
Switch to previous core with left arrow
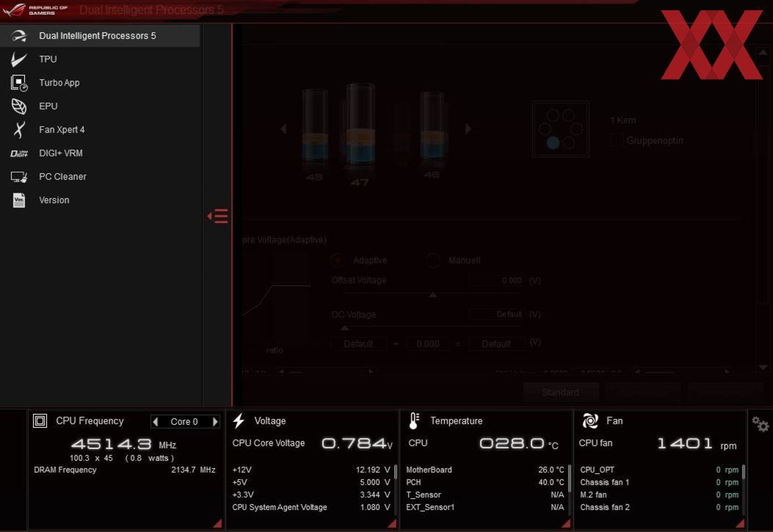coord(156,422)
